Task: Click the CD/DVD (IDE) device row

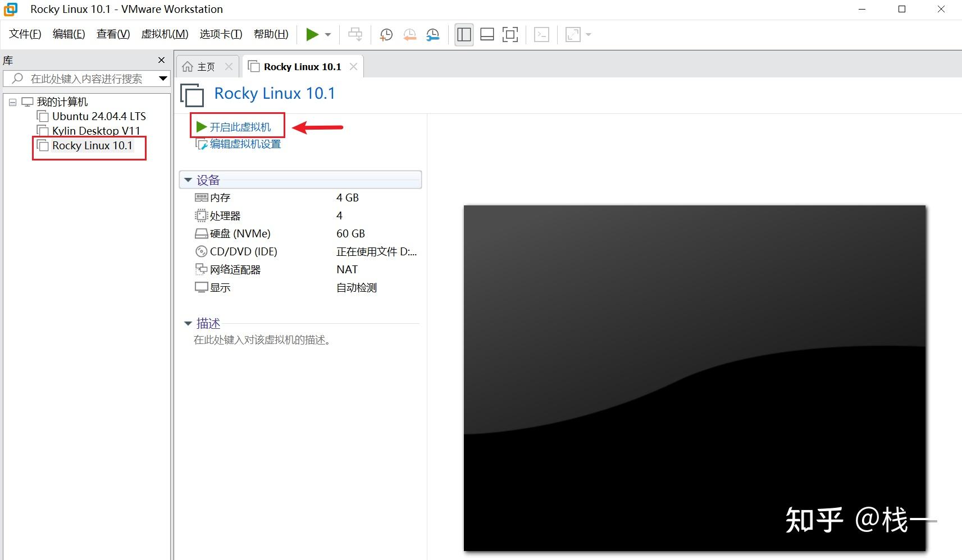Action: pos(300,251)
